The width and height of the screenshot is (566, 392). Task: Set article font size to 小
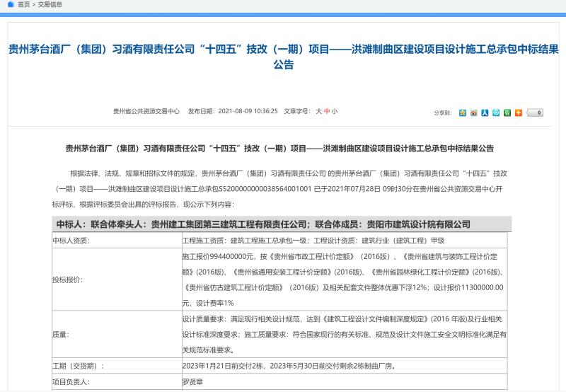click(335, 111)
